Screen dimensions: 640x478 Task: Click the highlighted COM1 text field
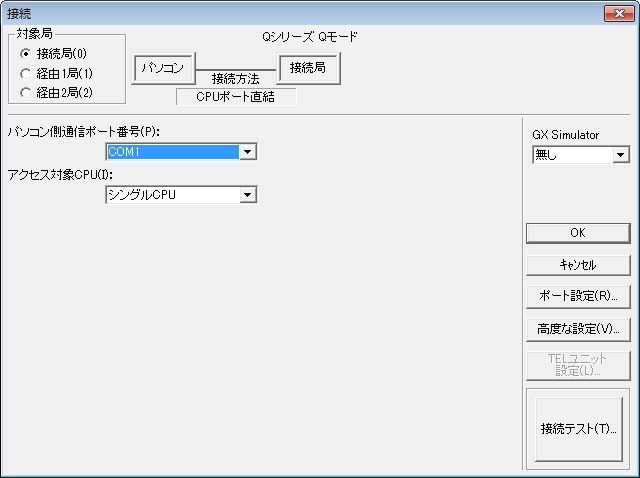[172, 151]
